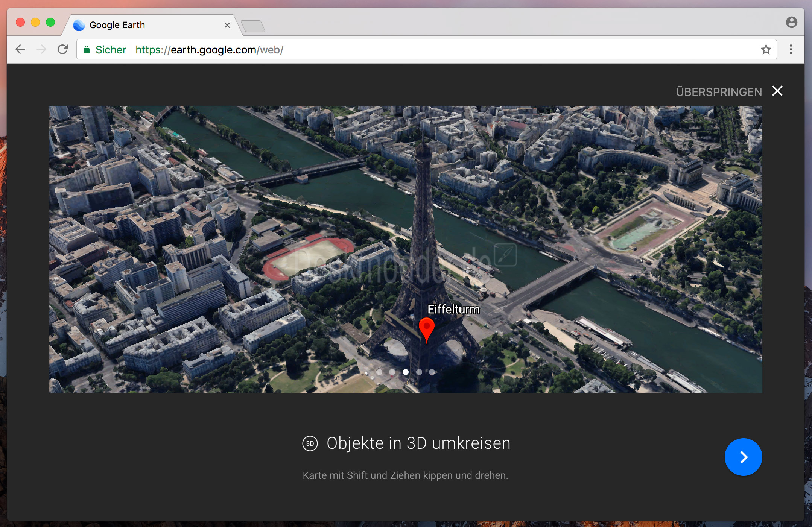The image size is (812, 527).
Task: Click the Google Earth favicon in the tab
Action: point(79,25)
